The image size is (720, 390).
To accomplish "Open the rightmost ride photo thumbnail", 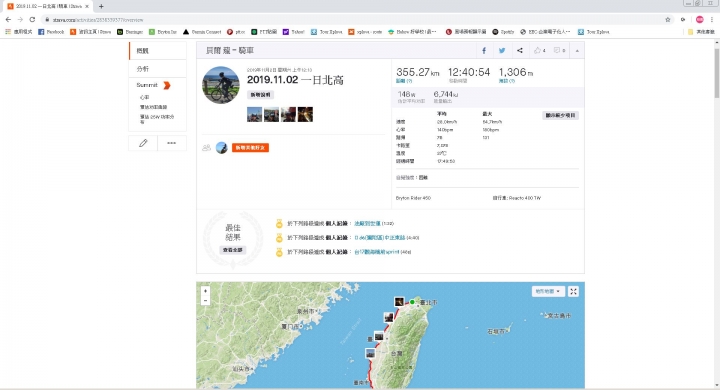I will coord(305,114).
